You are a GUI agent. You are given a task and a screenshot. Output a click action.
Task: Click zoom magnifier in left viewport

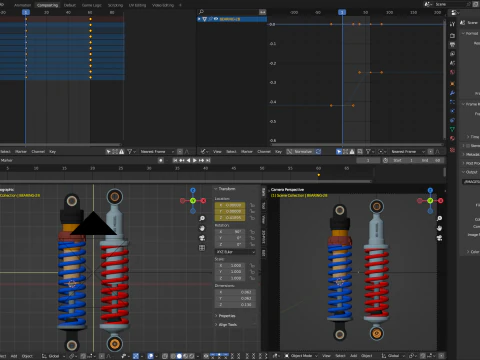[x=202, y=218]
